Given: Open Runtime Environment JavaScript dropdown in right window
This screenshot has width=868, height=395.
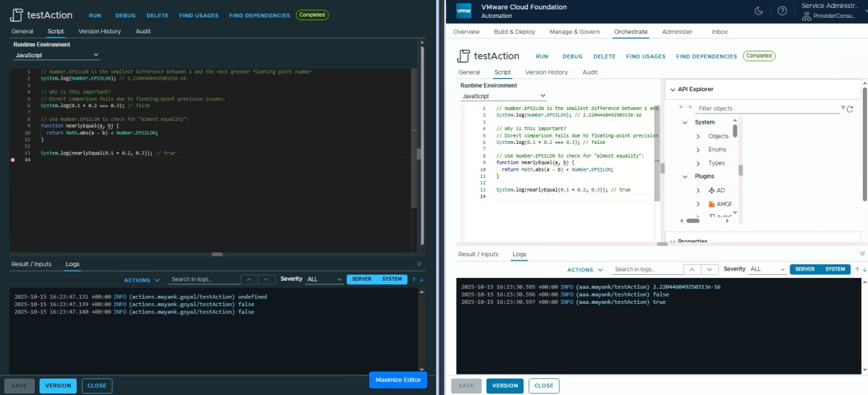Looking at the screenshot, I should pyautogui.click(x=503, y=96).
